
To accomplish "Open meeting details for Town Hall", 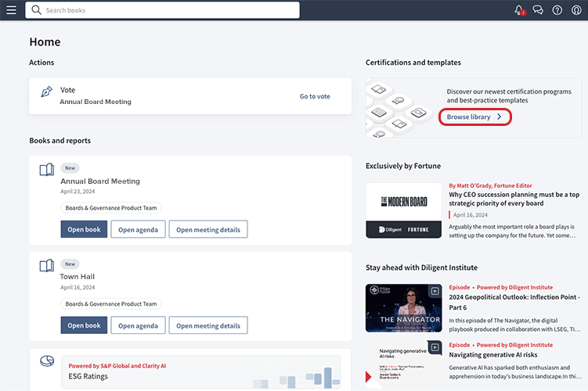I will [207, 325].
